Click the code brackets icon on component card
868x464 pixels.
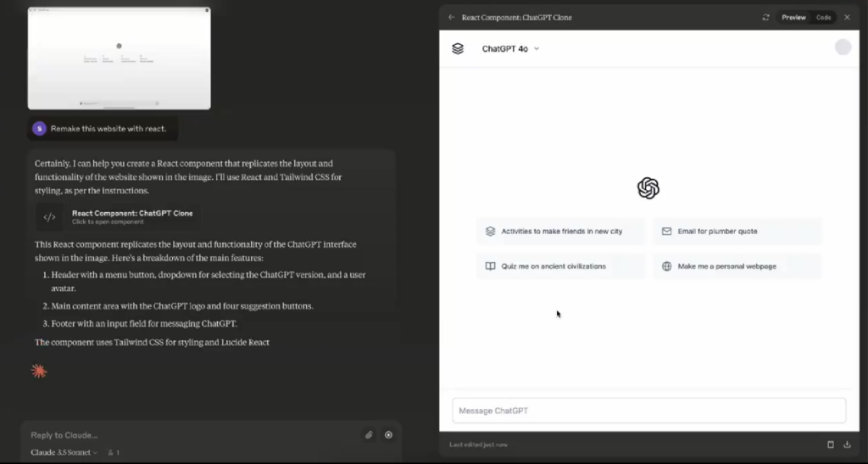(49, 217)
